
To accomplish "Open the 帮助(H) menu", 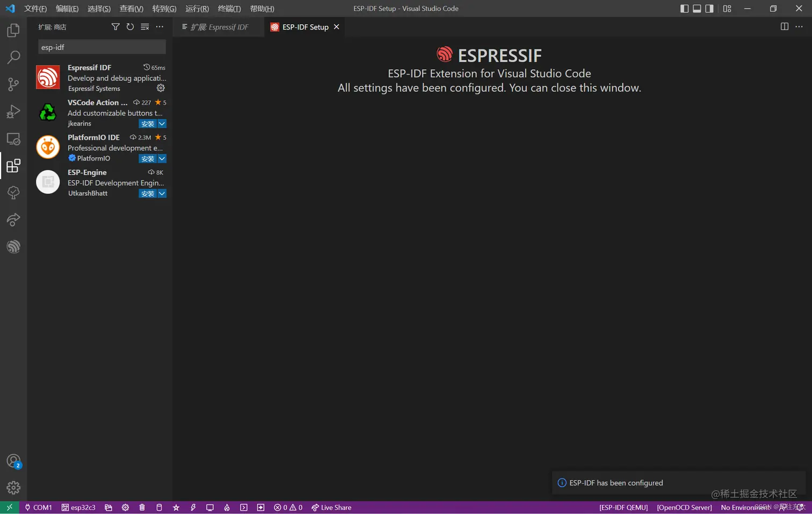I will click(262, 9).
